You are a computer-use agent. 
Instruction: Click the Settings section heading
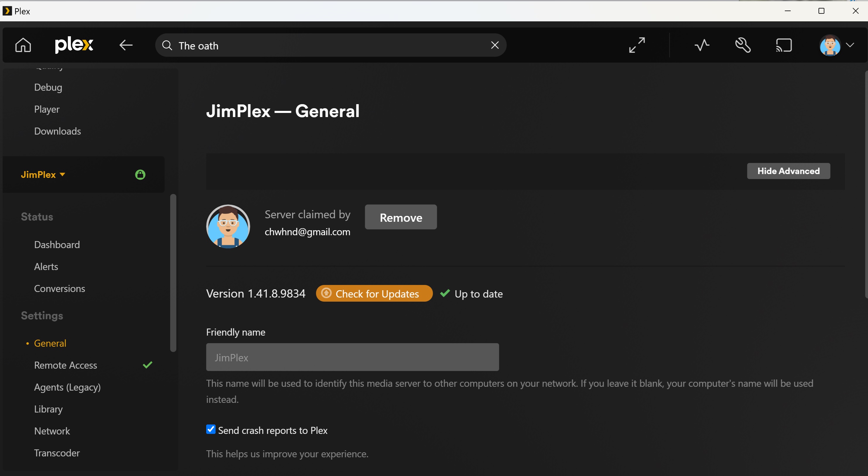pyautogui.click(x=42, y=315)
